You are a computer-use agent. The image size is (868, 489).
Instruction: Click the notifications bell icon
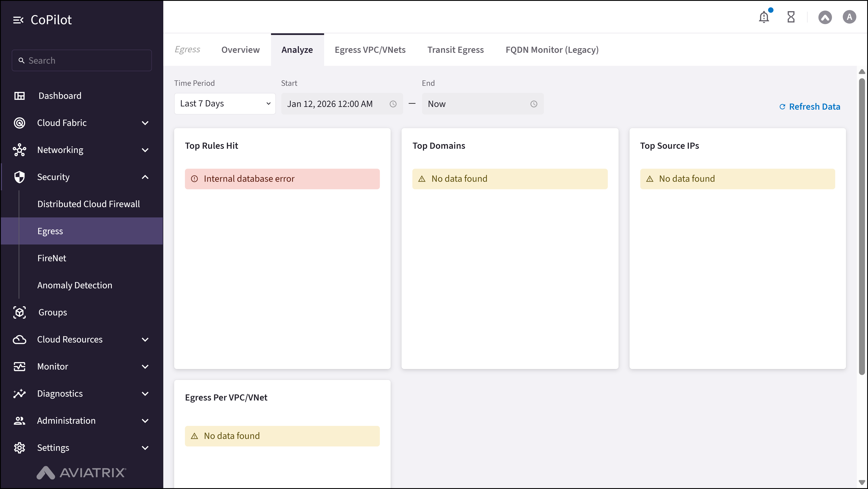[x=764, y=17]
